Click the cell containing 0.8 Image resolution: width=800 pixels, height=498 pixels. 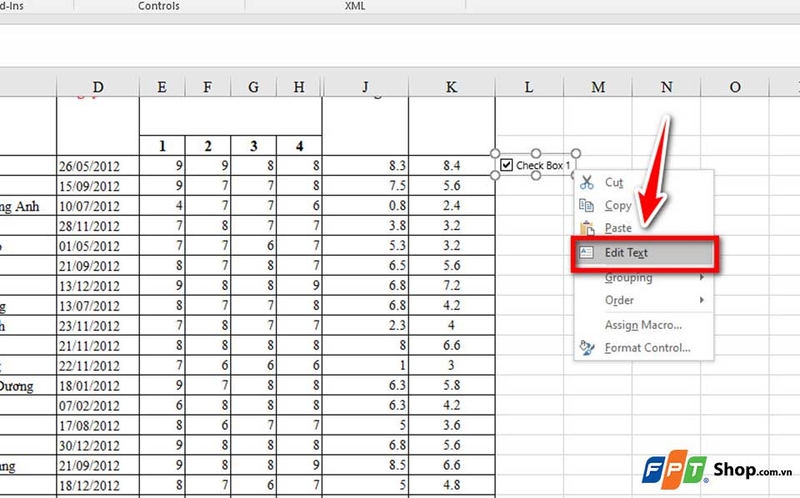tap(365, 206)
